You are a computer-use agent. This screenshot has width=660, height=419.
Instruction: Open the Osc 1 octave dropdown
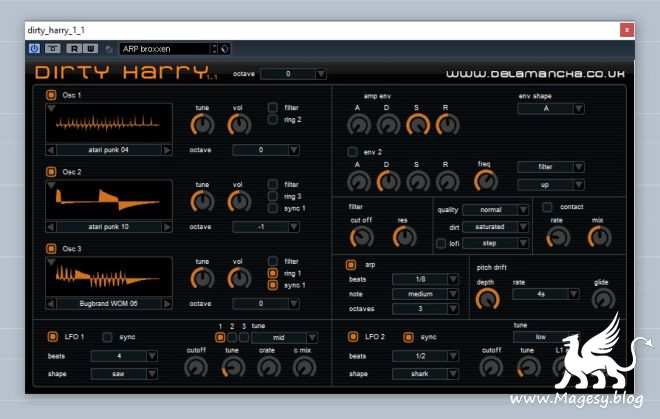pyautogui.click(x=266, y=150)
